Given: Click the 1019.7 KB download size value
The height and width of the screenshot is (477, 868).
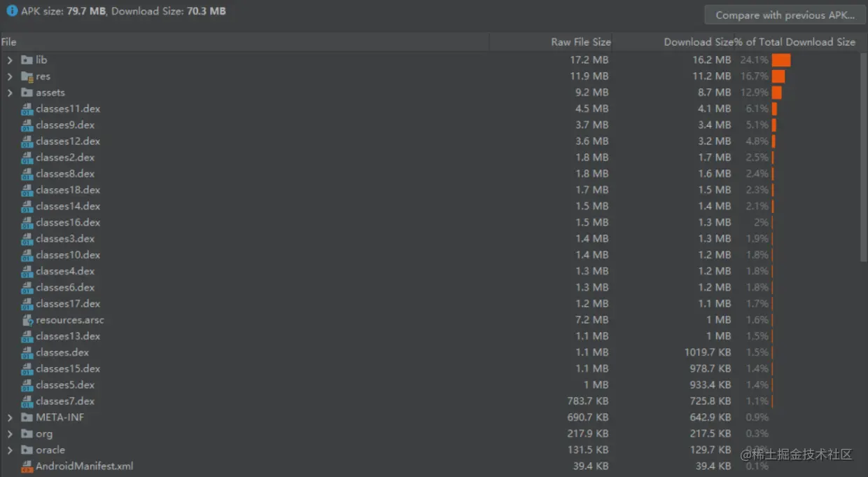Looking at the screenshot, I should click(708, 352).
